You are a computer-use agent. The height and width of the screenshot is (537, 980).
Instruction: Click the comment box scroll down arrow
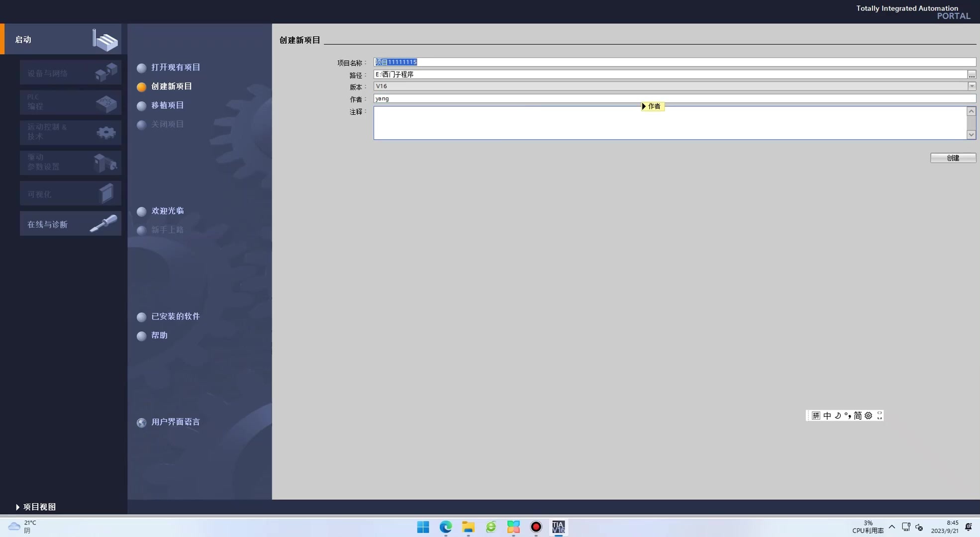coord(971,135)
